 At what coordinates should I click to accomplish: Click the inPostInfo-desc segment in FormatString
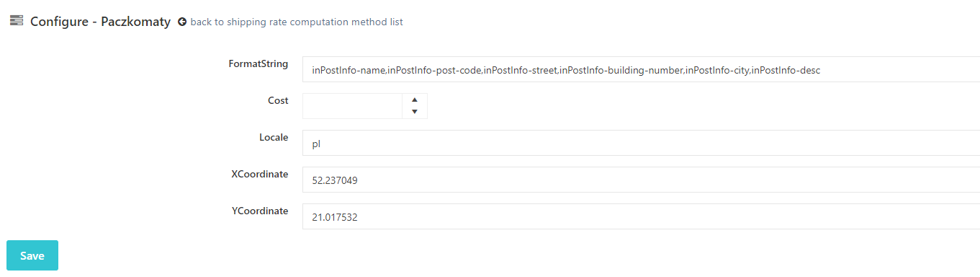tap(786, 70)
